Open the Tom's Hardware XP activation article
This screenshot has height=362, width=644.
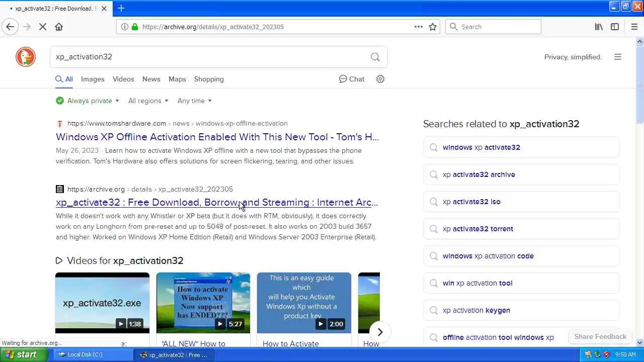[217, 137]
